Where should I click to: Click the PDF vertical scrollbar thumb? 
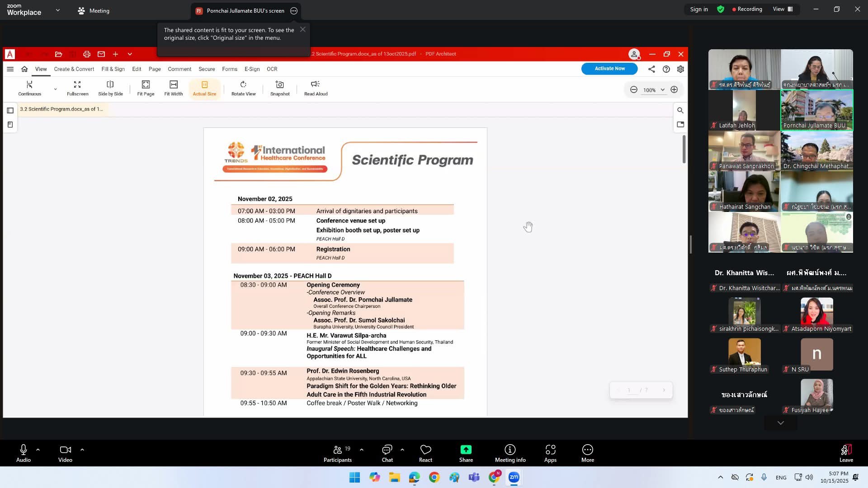pyautogui.click(x=684, y=149)
